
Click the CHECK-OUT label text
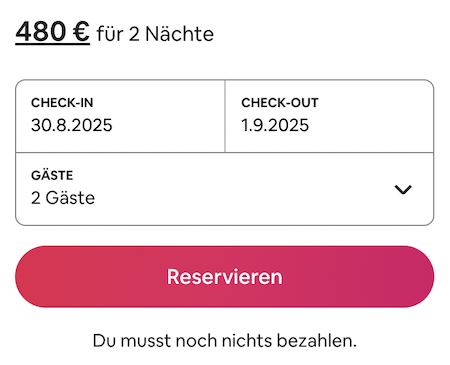click(280, 103)
